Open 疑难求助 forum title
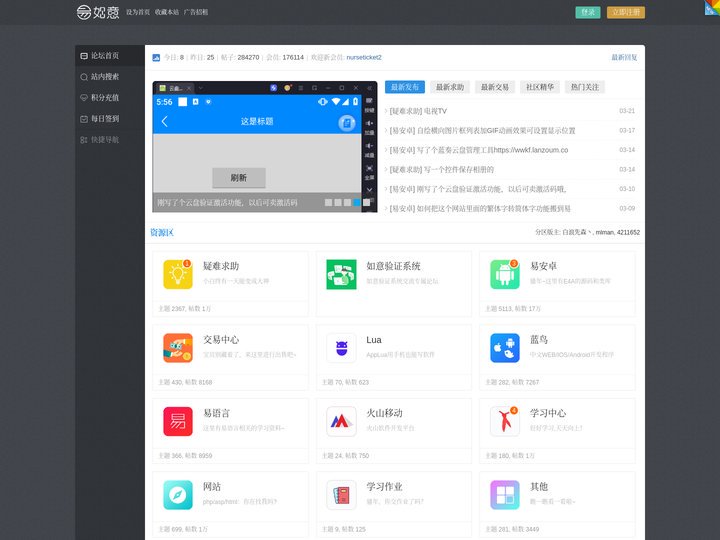Image resolution: width=720 pixels, height=540 pixels. (221, 266)
